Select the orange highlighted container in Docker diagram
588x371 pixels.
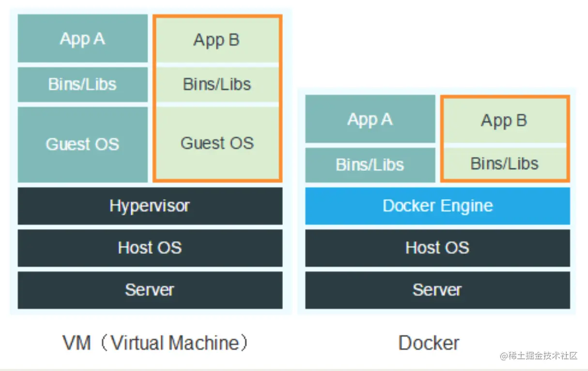tap(505, 138)
